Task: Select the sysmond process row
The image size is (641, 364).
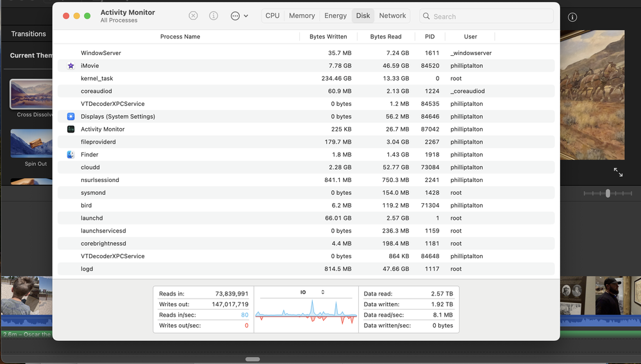Action: click(x=306, y=192)
